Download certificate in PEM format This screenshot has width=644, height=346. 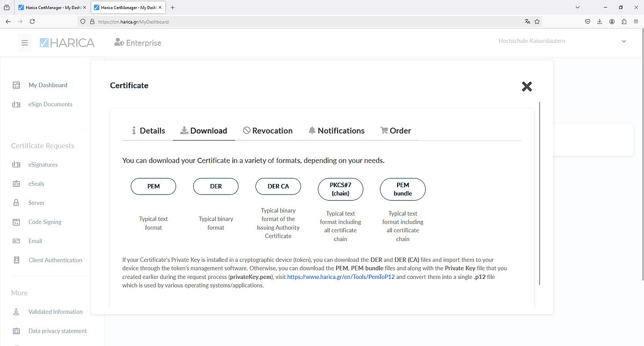point(153,186)
